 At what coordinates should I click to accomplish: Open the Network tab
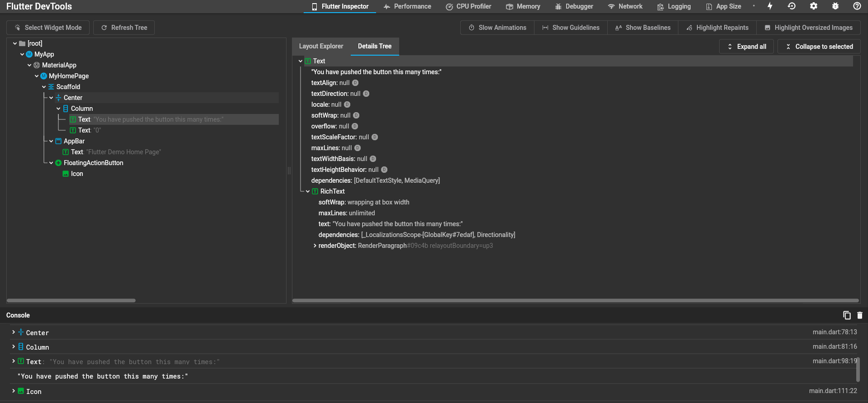[x=625, y=6]
